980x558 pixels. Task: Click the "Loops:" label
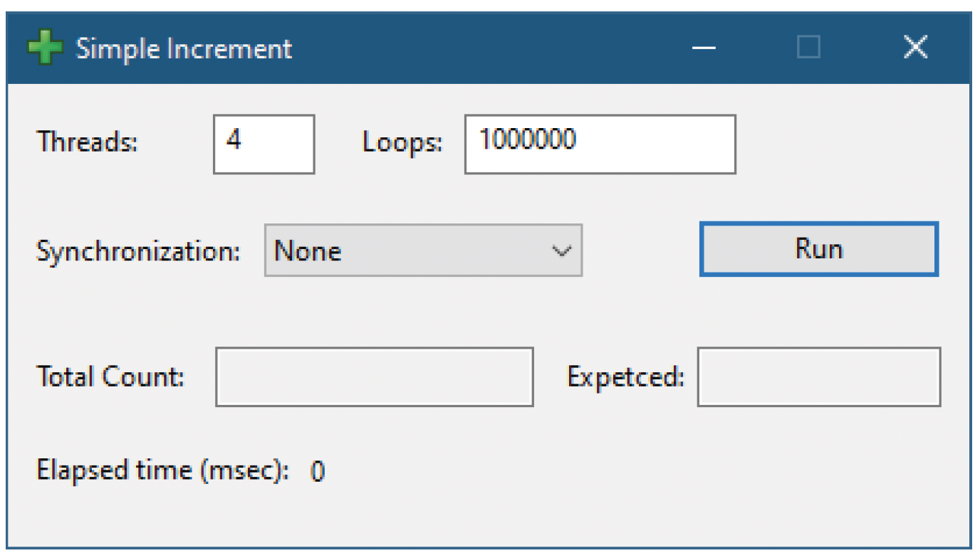pos(402,143)
